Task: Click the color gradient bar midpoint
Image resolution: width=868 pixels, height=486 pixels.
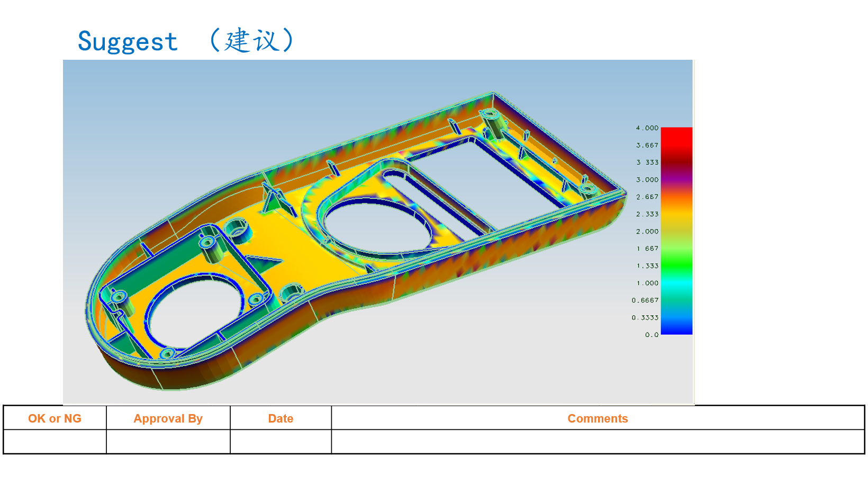Action: coord(676,231)
